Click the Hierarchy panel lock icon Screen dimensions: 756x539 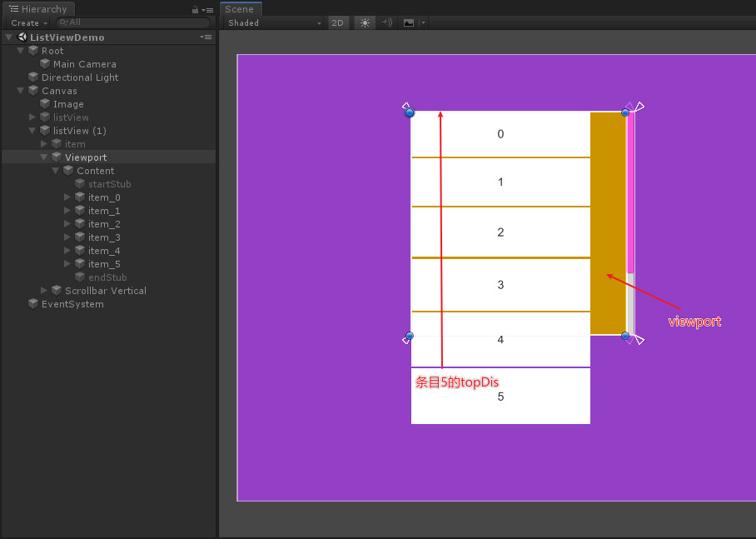(195, 9)
